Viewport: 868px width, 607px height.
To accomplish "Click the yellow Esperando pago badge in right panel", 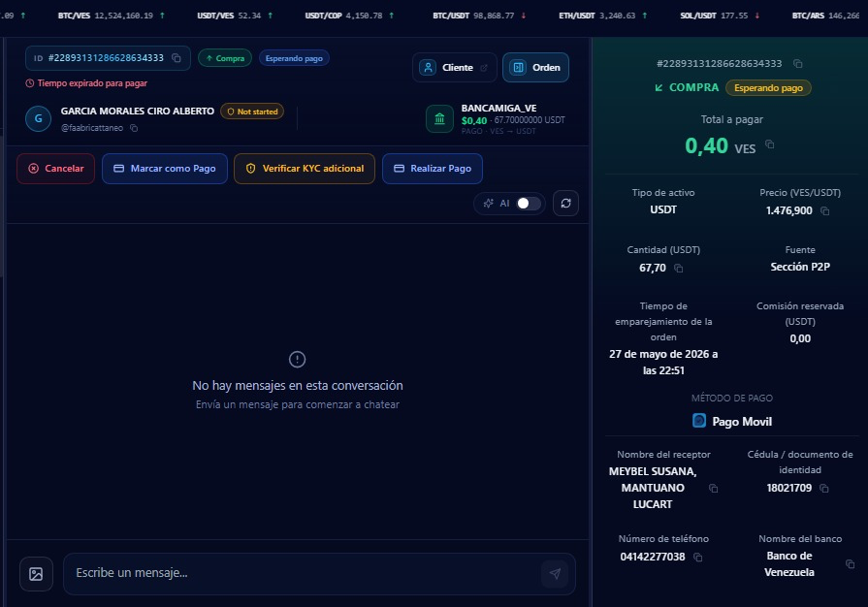I will point(768,88).
